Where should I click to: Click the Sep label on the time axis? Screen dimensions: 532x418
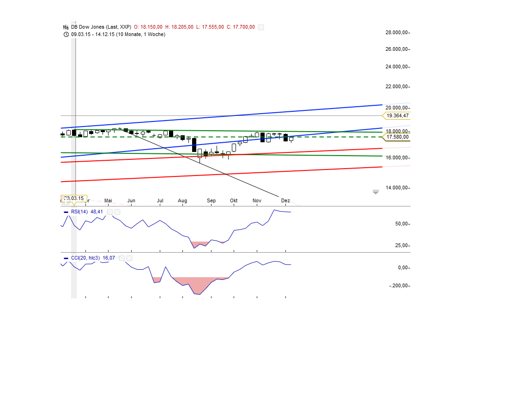211,200
